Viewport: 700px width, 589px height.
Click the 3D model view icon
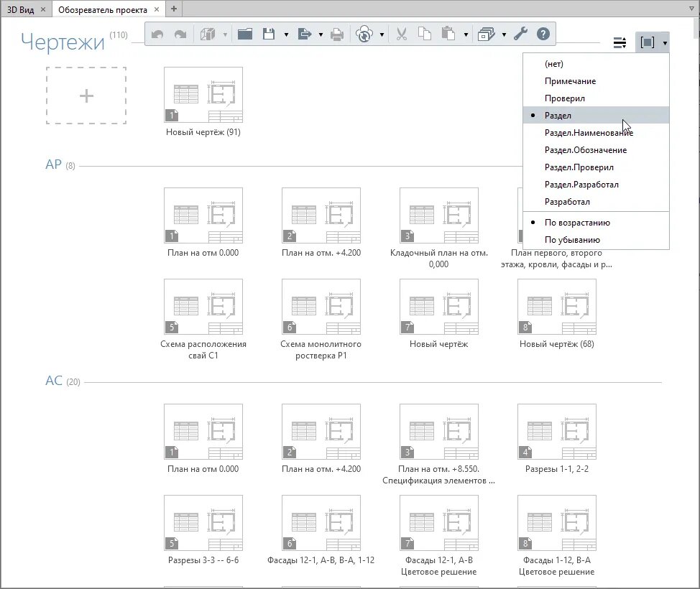pyautogui.click(x=208, y=34)
